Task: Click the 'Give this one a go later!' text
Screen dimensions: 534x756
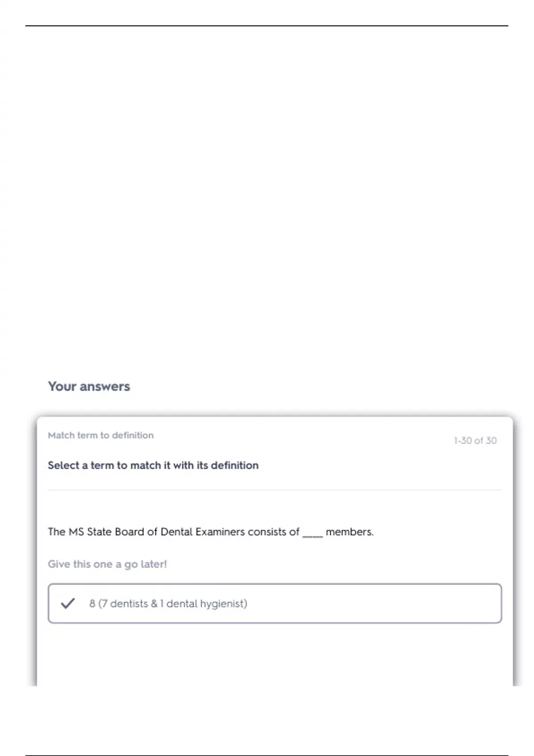Action: (x=107, y=564)
